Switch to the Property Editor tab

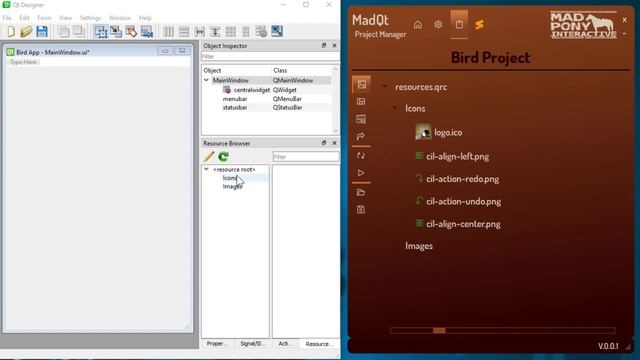tap(218, 344)
